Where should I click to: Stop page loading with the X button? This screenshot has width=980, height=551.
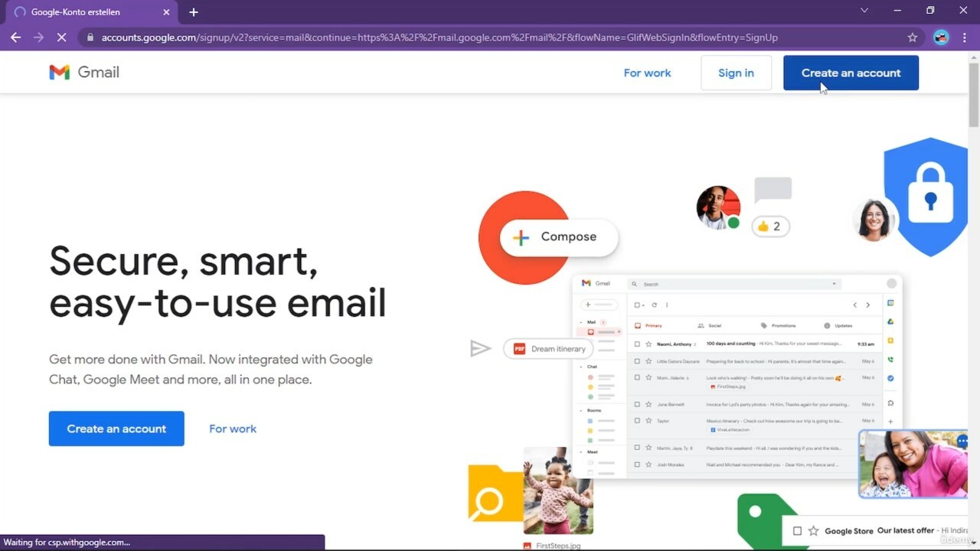click(63, 37)
